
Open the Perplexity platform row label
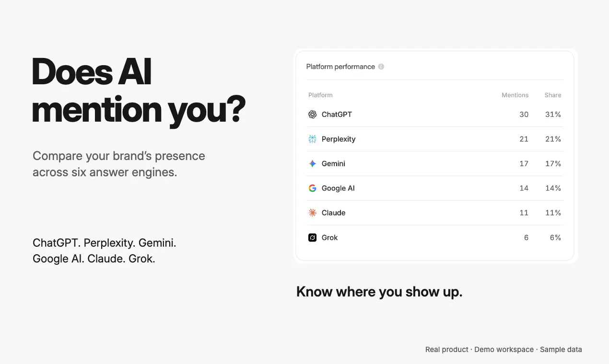point(339,139)
